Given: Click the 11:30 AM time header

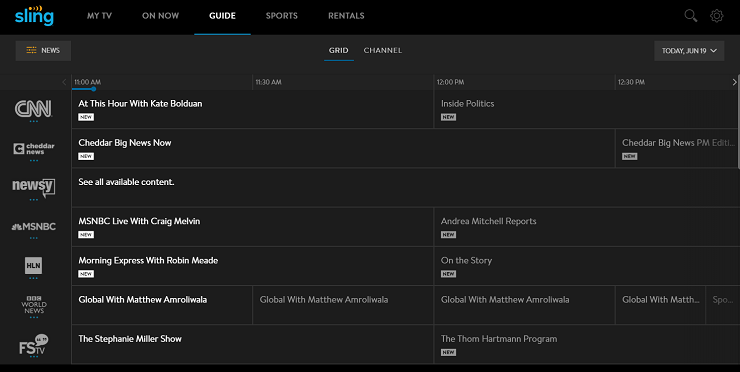Looking at the screenshot, I should (269, 82).
